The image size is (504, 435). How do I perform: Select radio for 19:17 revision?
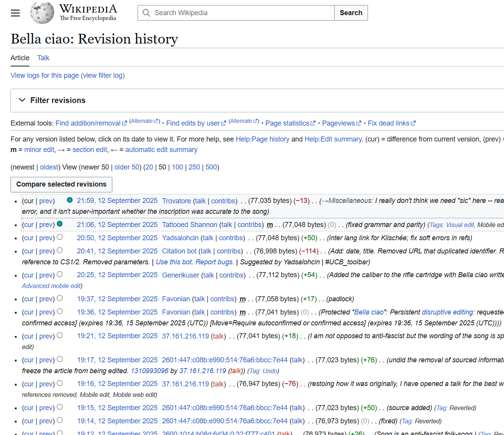(x=59, y=359)
